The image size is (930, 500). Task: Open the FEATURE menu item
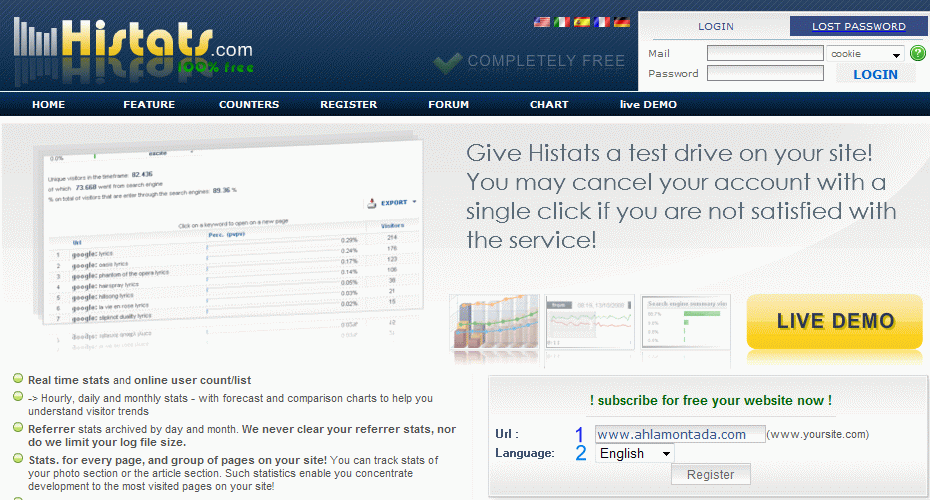pos(149,104)
